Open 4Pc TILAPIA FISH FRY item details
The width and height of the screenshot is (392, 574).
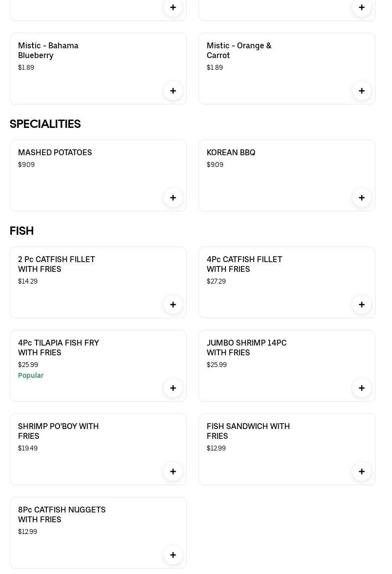click(59, 348)
